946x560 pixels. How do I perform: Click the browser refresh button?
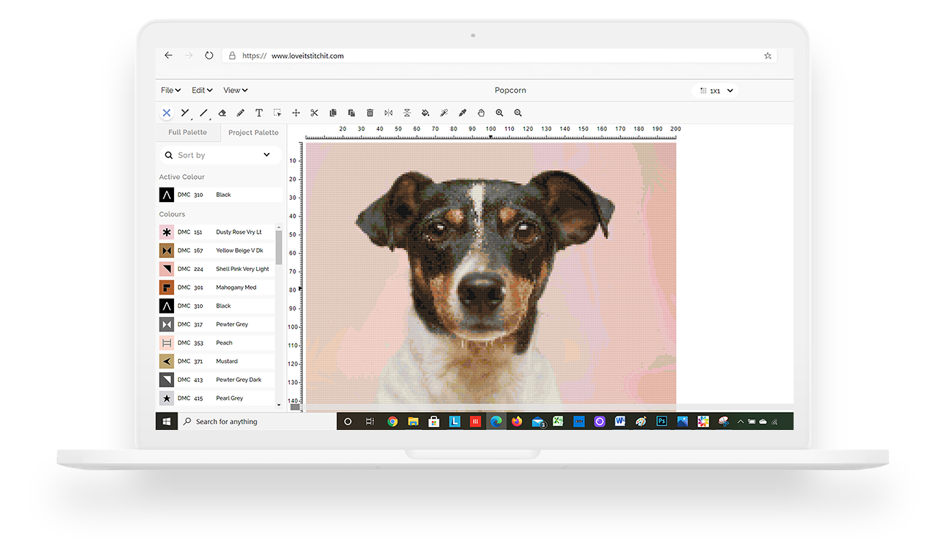tap(209, 55)
